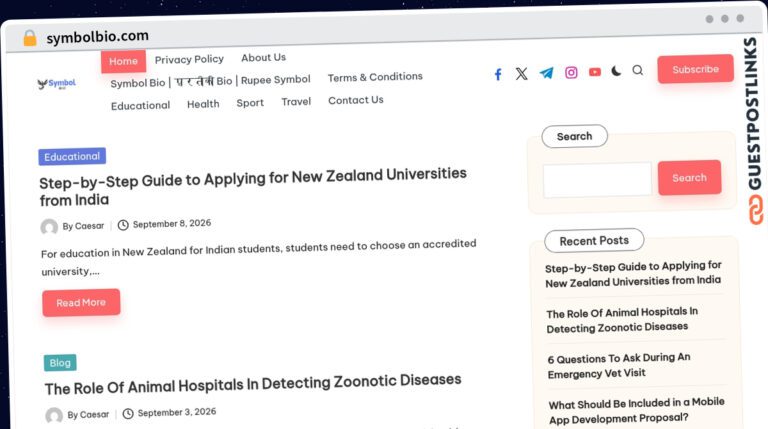Image resolution: width=768 pixels, height=429 pixels.
Task: Read More about New Zealand Universities
Action: pos(81,303)
